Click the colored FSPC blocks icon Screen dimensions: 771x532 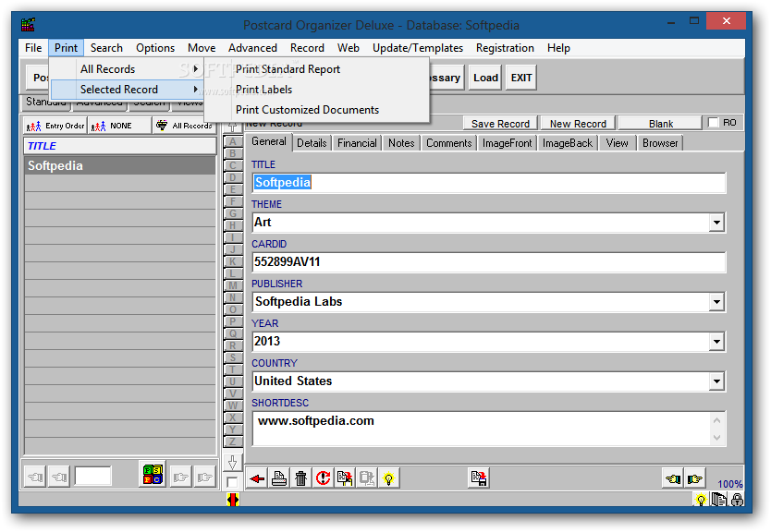[x=153, y=475]
